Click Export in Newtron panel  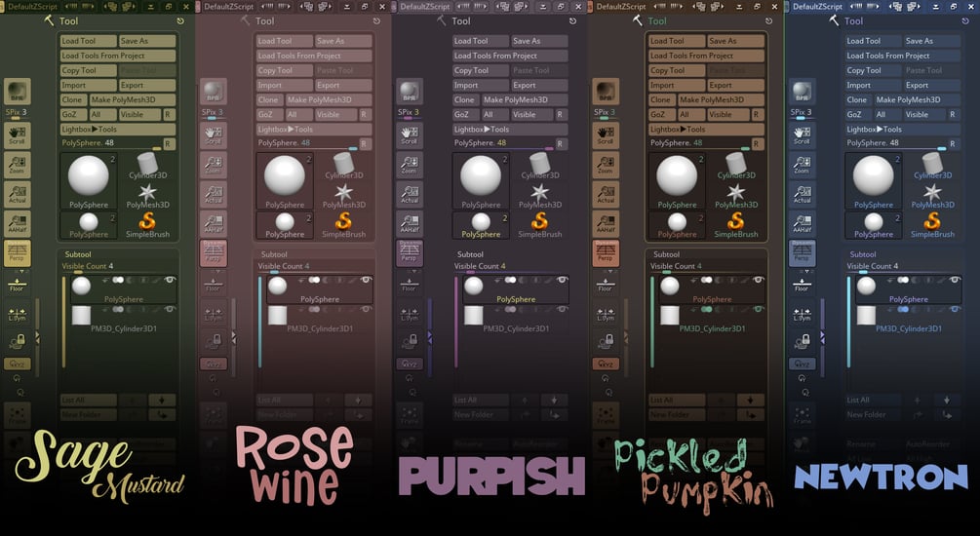point(932,85)
